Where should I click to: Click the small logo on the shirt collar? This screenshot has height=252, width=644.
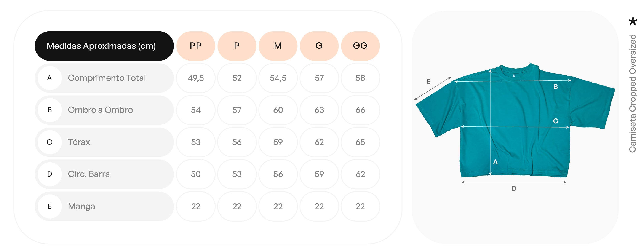click(514, 75)
